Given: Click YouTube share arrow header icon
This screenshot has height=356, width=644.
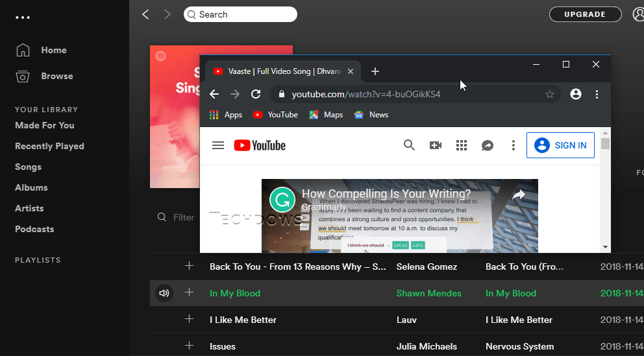Looking at the screenshot, I should click(x=488, y=145).
